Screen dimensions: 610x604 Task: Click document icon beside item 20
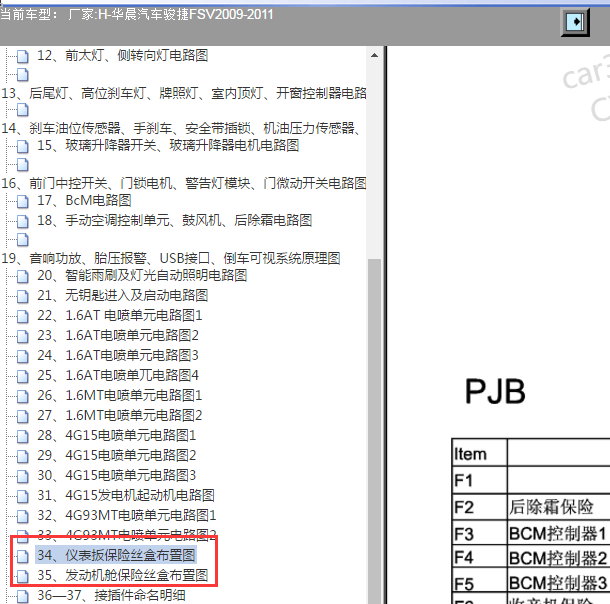click(x=23, y=277)
